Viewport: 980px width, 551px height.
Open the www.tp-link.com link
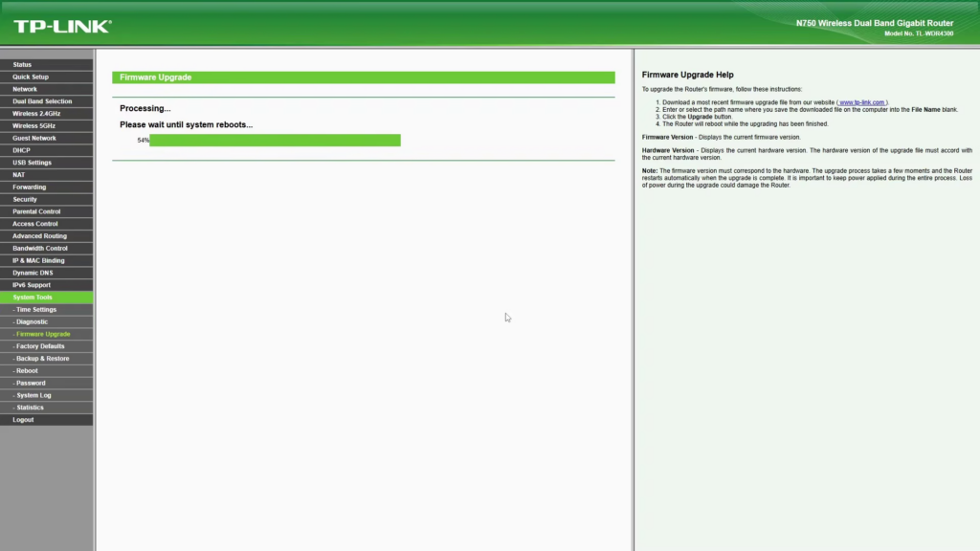(862, 102)
